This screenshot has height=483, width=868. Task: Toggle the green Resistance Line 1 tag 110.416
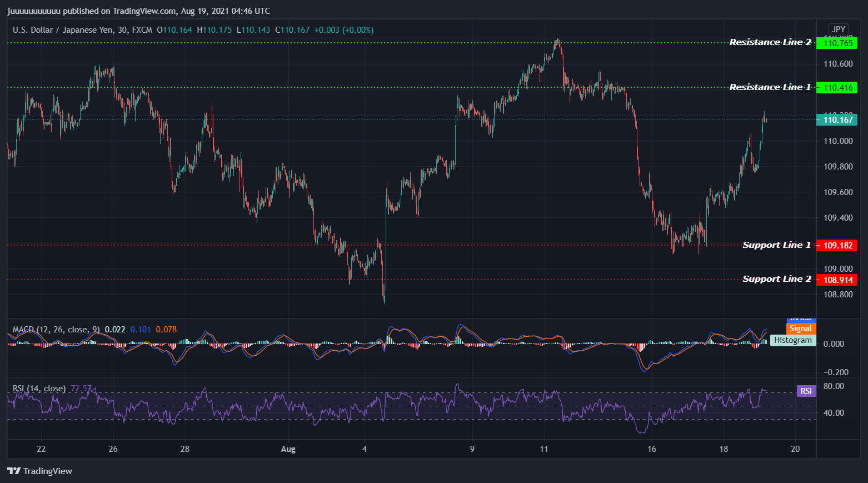coord(837,87)
